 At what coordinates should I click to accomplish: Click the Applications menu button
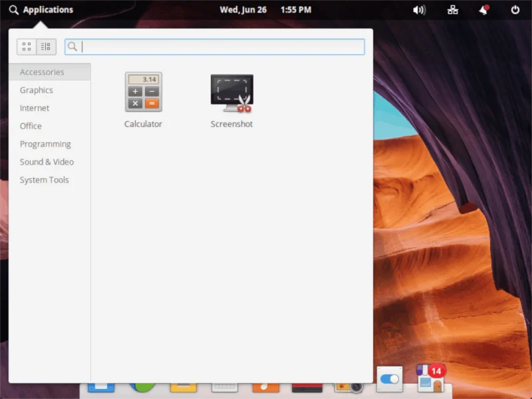click(41, 10)
